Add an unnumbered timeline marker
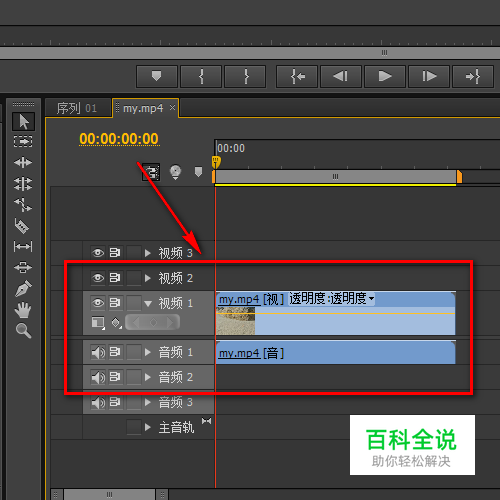The image size is (500, 500). tap(198, 172)
